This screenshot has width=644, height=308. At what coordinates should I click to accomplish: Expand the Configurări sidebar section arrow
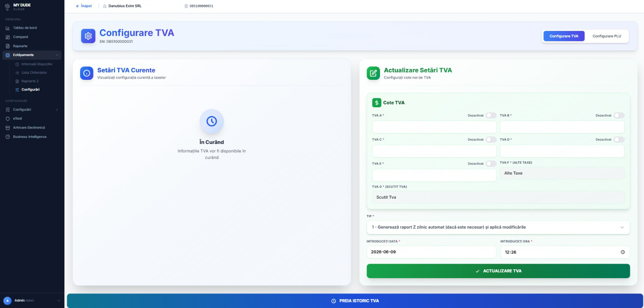coord(57,110)
